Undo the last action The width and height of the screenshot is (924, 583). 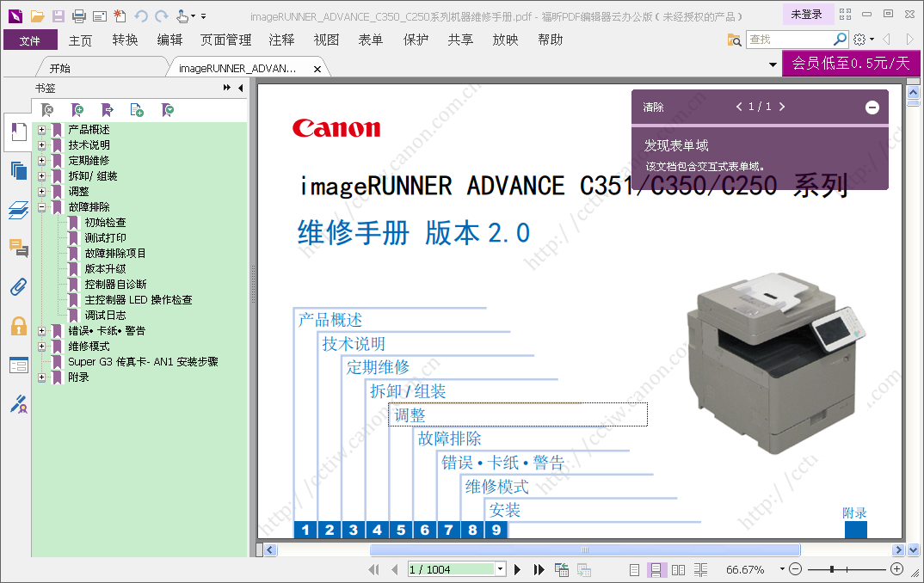[x=141, y=15]
